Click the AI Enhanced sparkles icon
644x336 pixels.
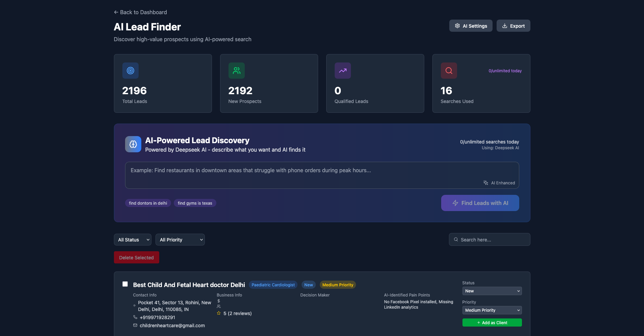[x=486, y=183]
